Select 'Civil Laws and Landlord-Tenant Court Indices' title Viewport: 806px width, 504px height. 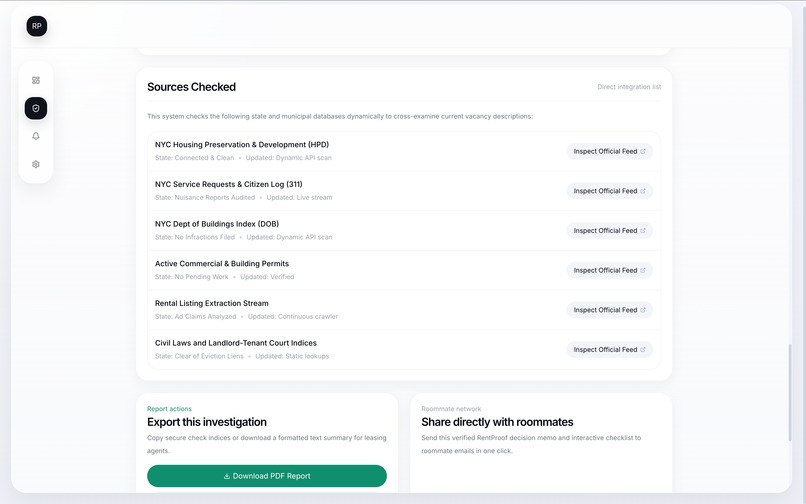pos(236,343)
